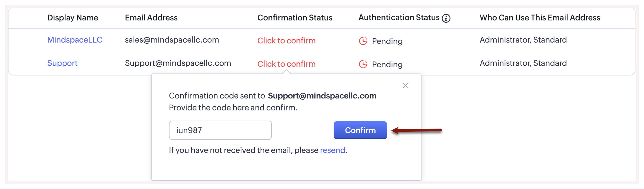Click to confirm sales@mindspacellc.com address

tap(286, 41)
